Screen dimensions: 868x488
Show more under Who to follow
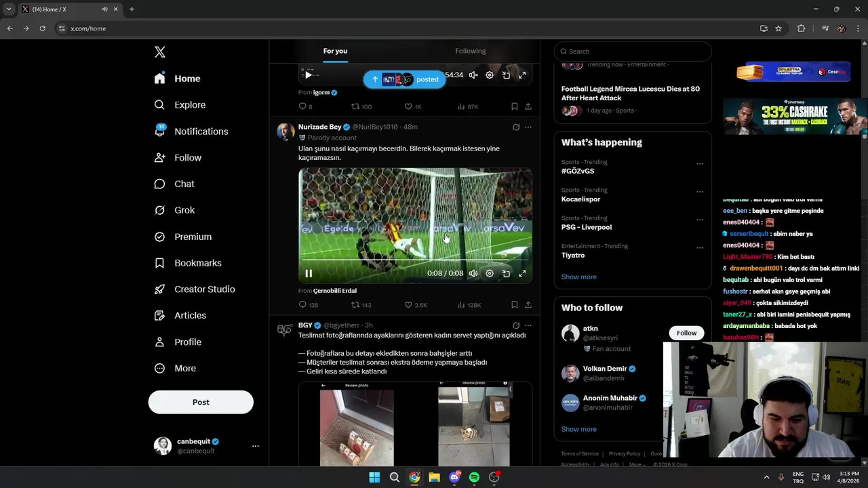pyautogui.click(x=579, y=430)
